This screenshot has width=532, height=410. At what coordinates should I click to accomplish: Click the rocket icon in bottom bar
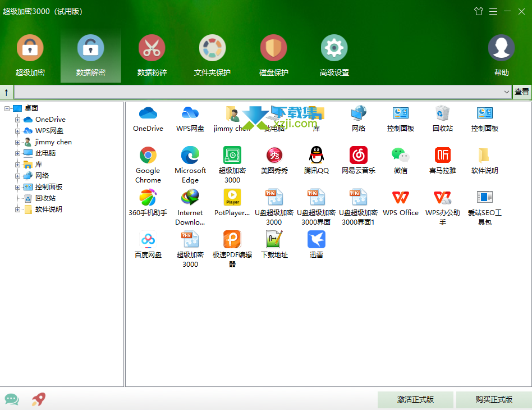coord(39,399)
